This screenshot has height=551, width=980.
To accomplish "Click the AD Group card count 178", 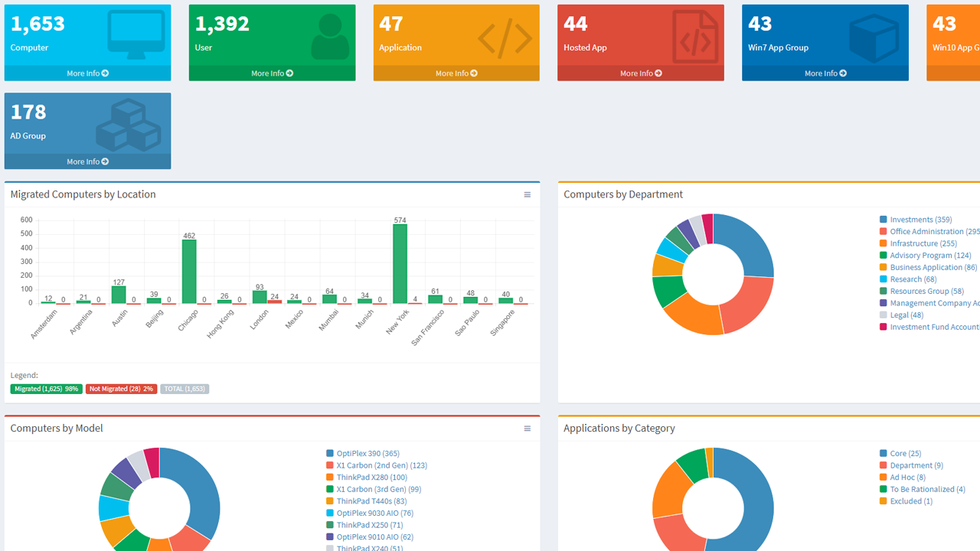I will (x=28, y=112).
